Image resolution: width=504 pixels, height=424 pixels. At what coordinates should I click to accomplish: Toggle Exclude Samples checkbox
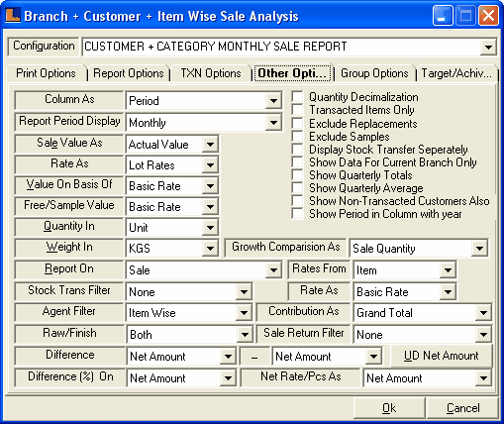pyautogui.click(x=297, y=136)
